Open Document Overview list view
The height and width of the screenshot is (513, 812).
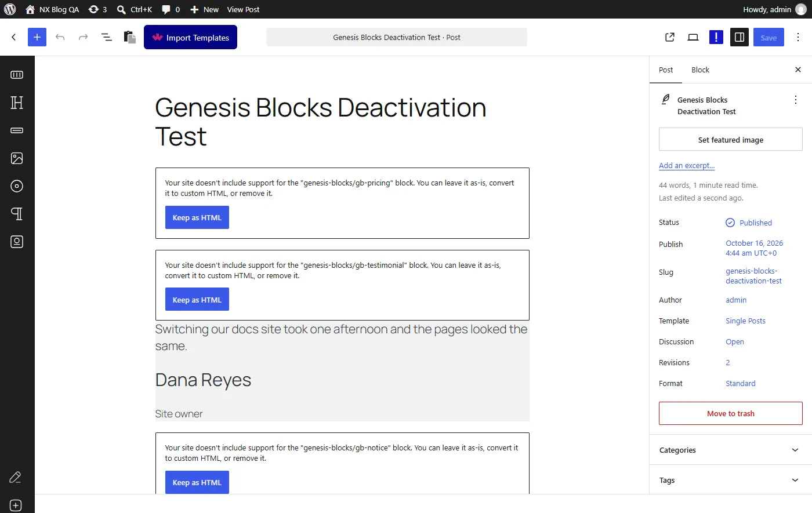point(107,37)
